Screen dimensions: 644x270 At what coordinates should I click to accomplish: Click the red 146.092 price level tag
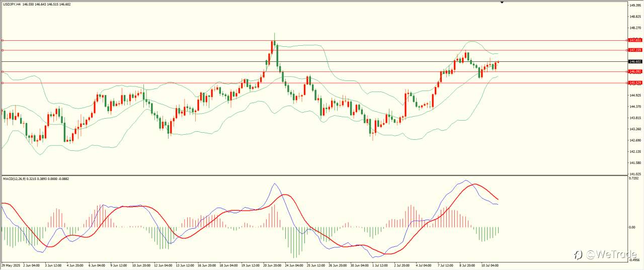tap(634, 72)
